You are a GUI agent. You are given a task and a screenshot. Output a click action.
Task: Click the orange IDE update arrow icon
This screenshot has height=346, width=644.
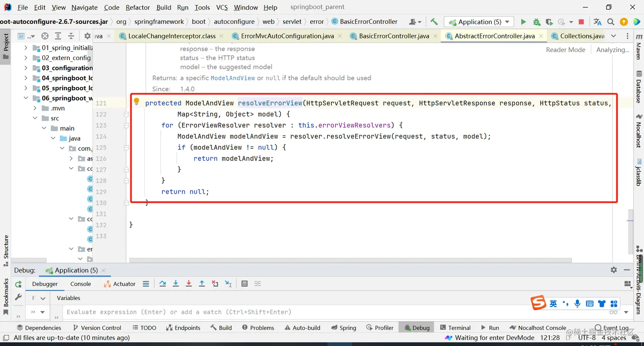[x=624, y=22]
